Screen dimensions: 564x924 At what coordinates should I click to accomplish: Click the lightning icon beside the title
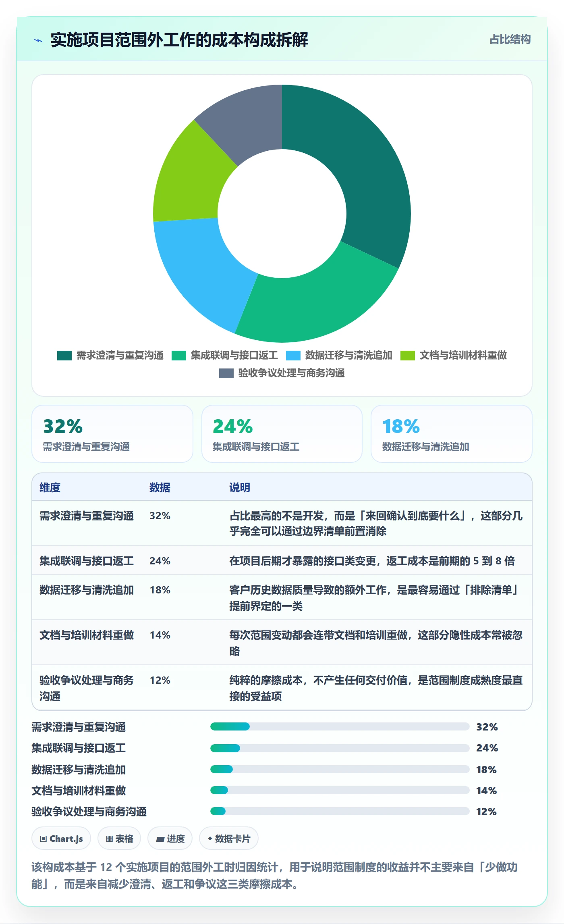tap(38, 40)
